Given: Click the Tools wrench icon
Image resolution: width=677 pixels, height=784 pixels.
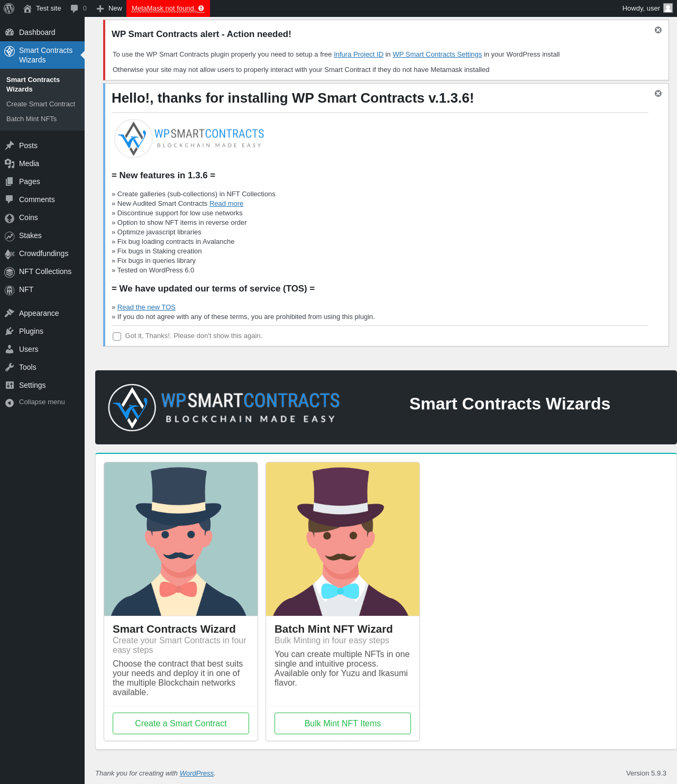Looking at the screenshot, I should 10,367.
